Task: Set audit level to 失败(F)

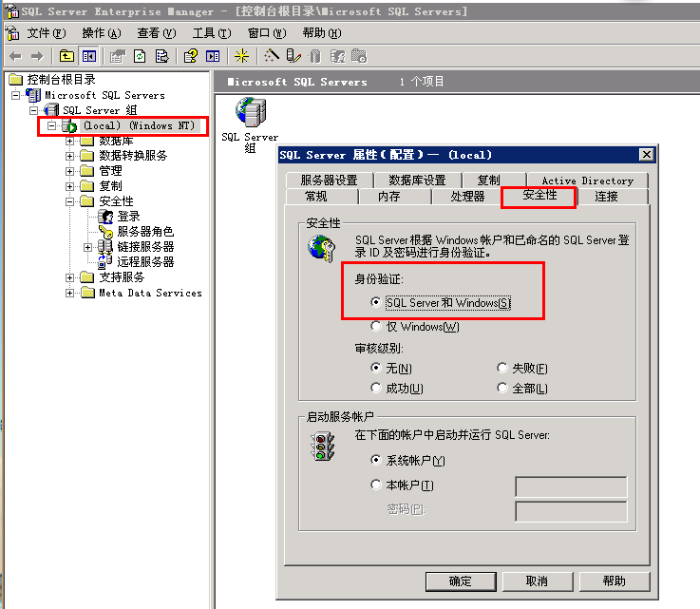Action: pyautogui.click(x=502, y=368)
